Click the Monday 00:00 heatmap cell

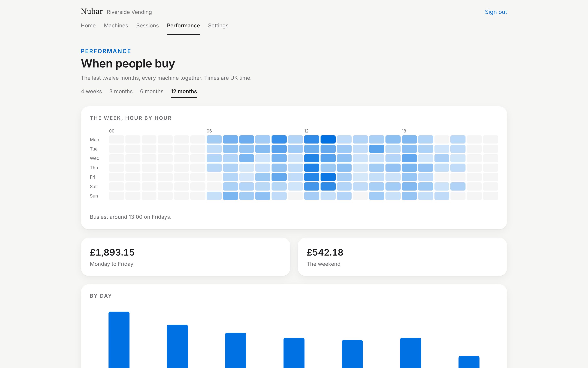pyautogui.click(x=116, y=139)
